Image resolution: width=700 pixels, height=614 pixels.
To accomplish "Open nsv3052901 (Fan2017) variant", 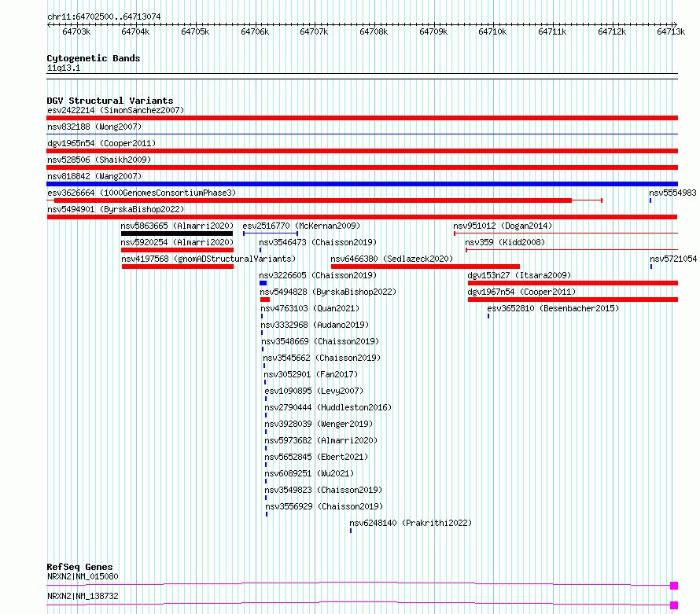I will pos(311,374).
